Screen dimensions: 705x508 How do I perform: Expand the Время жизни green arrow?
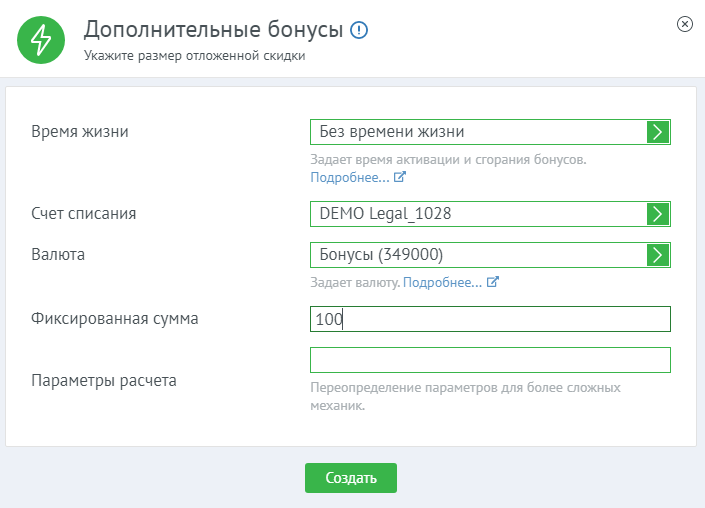[x=657, y=132]
